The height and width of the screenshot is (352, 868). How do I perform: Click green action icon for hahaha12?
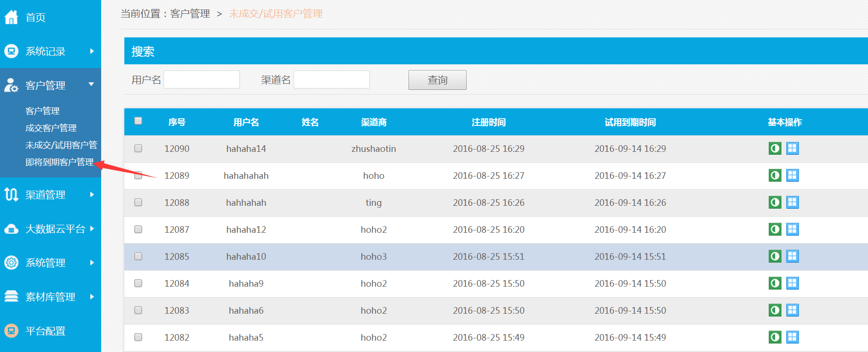coord(775,229)
